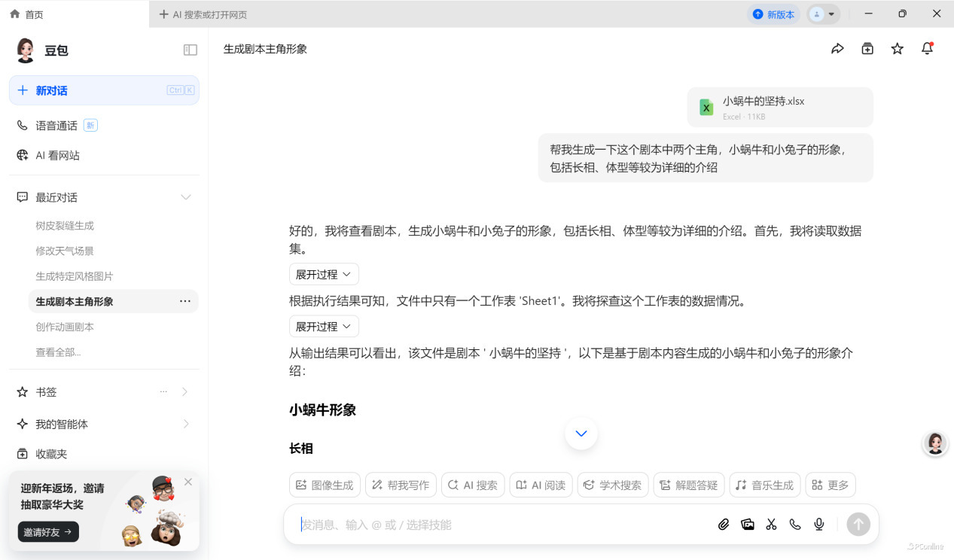Click the phone call icon in input bar
954x560 pixels.
[795, 525]
